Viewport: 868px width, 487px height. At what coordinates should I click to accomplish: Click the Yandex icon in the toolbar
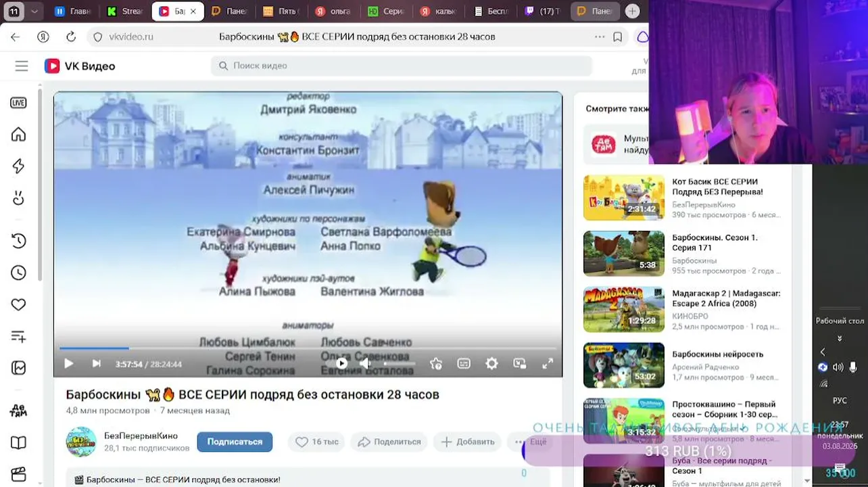pos(43,37)
